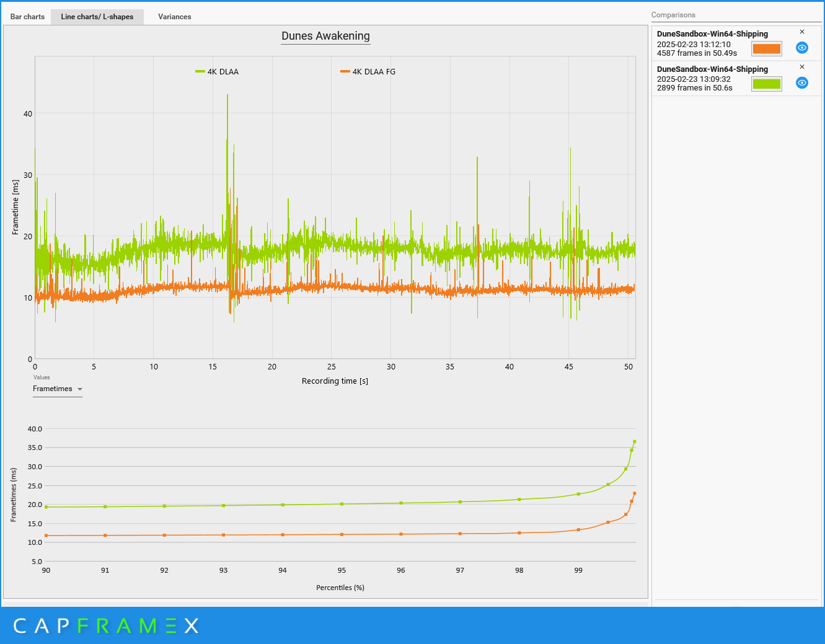This screenshot has width=825, height=644.
Task: Expand value options under the Values label
Action: (57, 389)
